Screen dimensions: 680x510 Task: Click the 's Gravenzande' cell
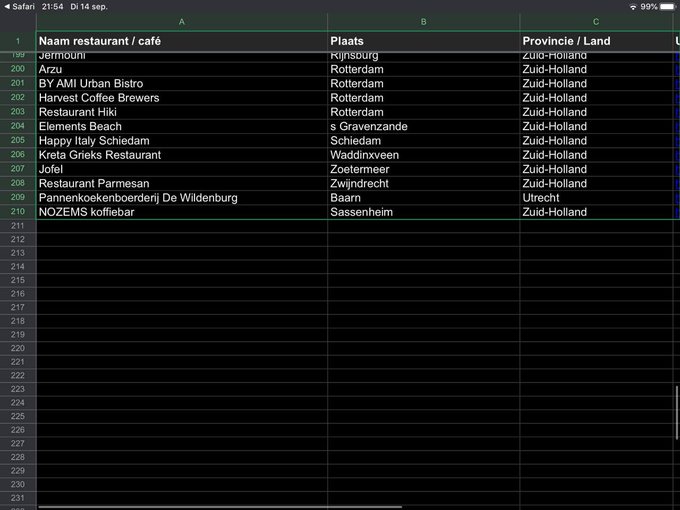click(423, 127)
